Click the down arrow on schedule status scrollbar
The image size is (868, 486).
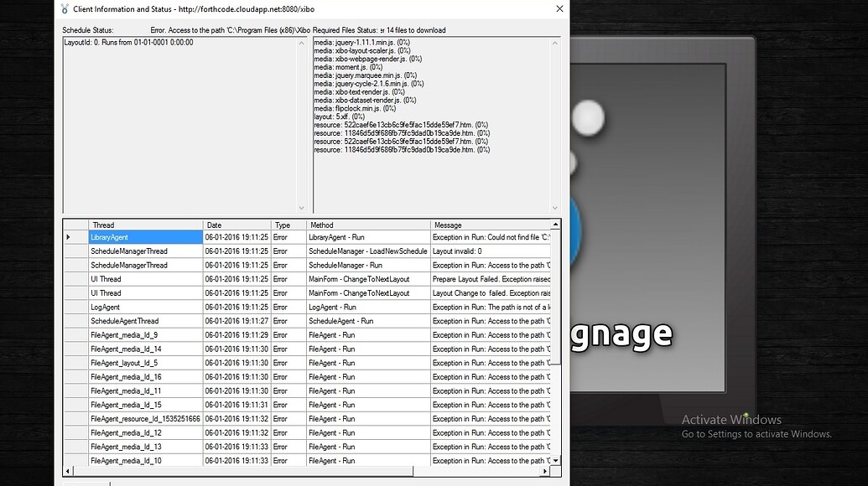click(x=300, y=206)
